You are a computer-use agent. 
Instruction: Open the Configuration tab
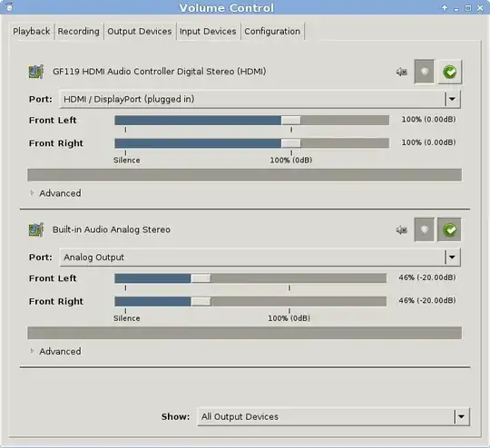272,31
